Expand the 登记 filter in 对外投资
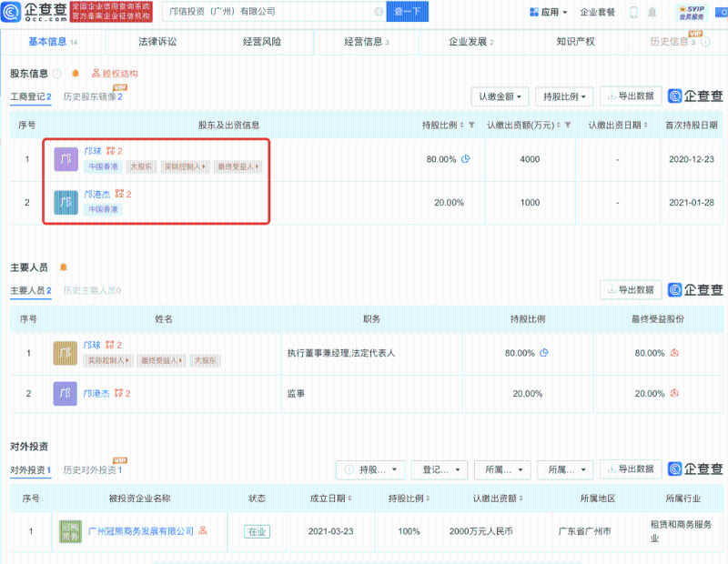 coord(440,469)
